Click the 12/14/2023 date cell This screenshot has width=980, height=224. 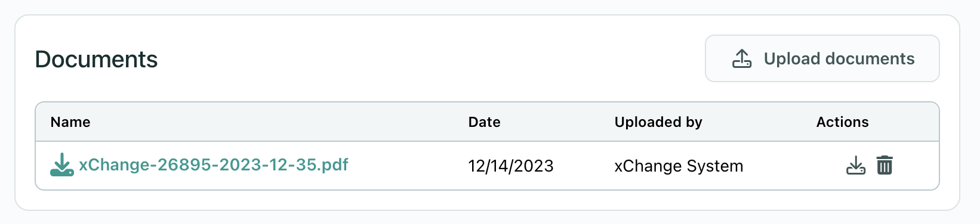click(x=511, y=166)
